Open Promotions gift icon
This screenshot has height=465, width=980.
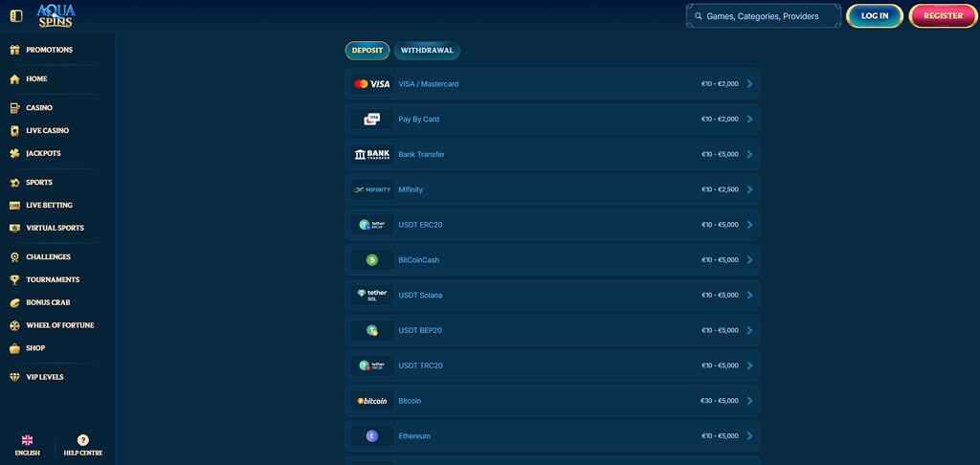(x=15, y=50)
